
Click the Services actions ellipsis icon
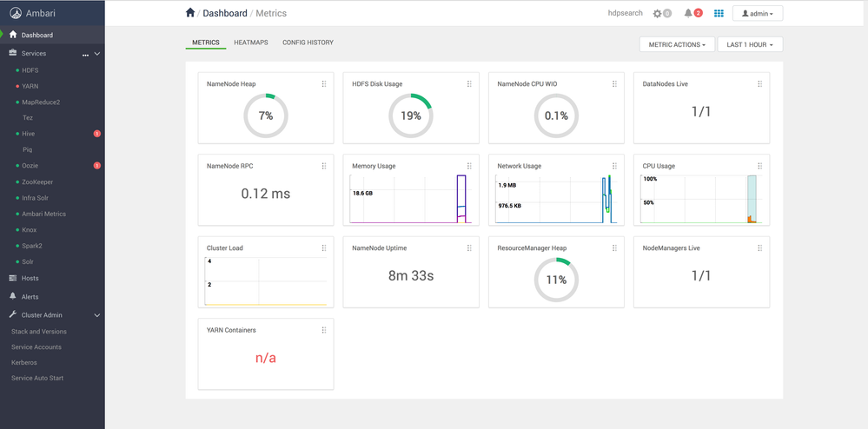coord(85,55)
